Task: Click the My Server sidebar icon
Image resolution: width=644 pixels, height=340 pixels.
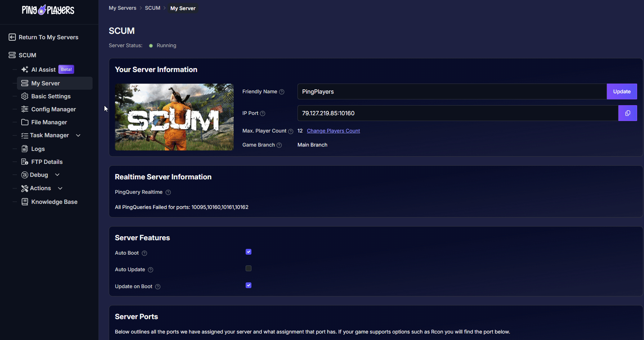Action: tap(25, 83)
